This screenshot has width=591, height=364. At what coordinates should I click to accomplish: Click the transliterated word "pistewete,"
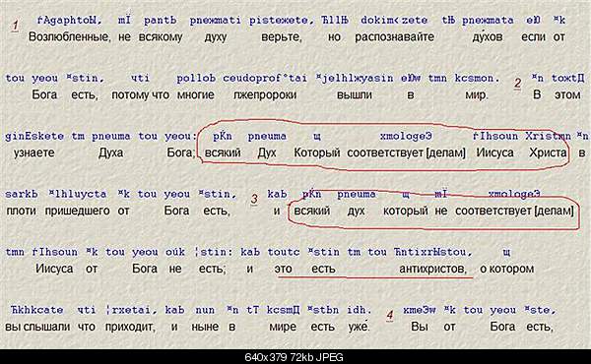281,21
